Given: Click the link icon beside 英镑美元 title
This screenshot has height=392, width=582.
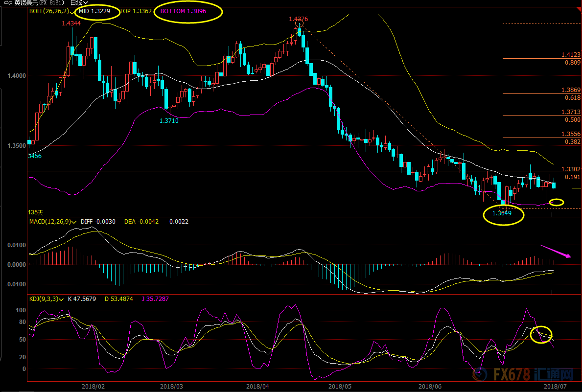Looking at the screenshot, I should click(x=8, y=2).
